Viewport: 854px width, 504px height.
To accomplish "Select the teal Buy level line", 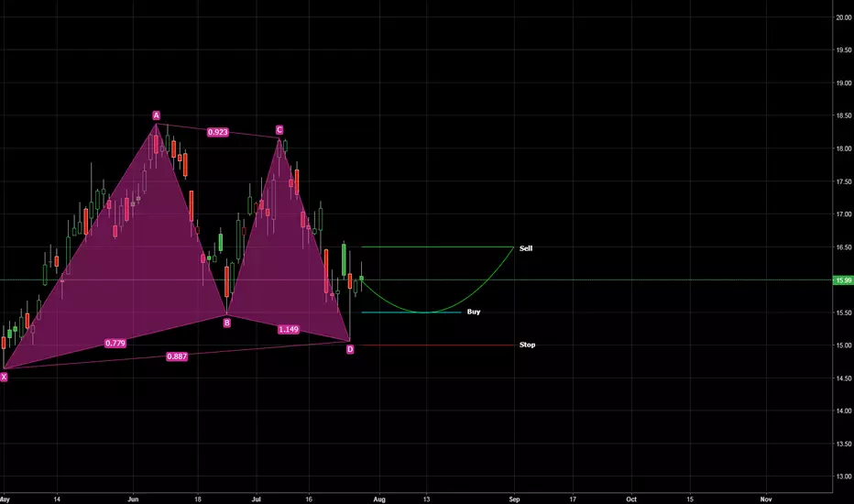I will (x=411, y=312).
